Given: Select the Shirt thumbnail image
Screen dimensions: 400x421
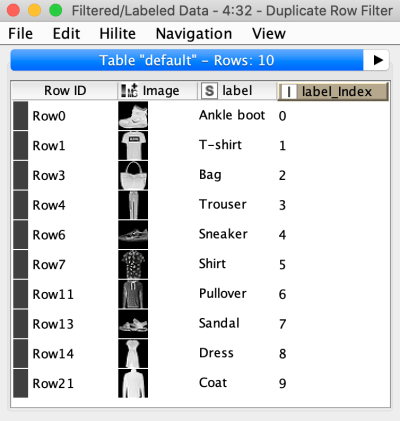Looking at the screenshot, I should pyautogui.click(x=133, y=264).
